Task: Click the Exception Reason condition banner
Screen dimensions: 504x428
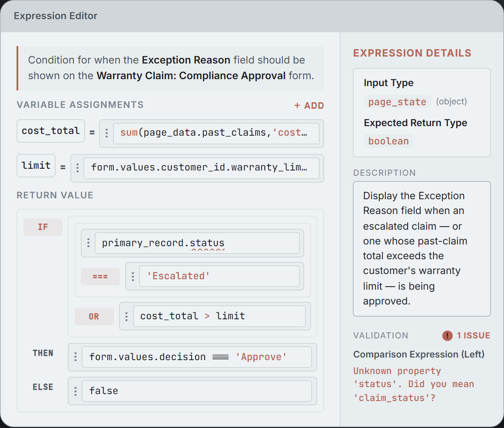Action: pos(170,68)
